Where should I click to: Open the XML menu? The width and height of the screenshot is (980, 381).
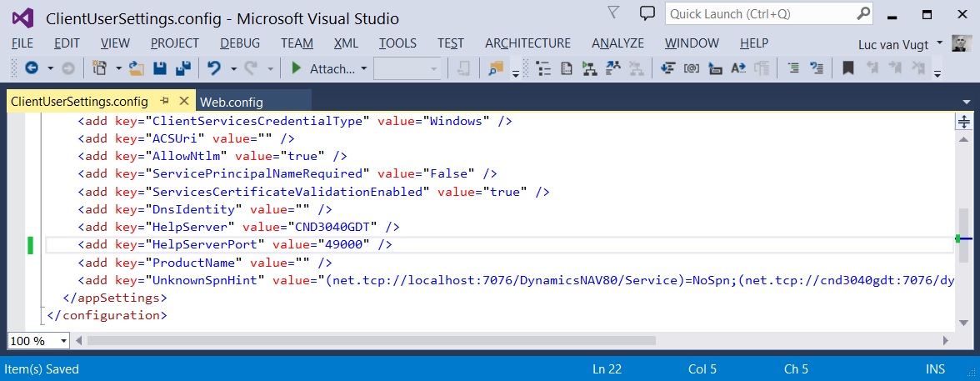pyautogui.click(x=346, y=43)
